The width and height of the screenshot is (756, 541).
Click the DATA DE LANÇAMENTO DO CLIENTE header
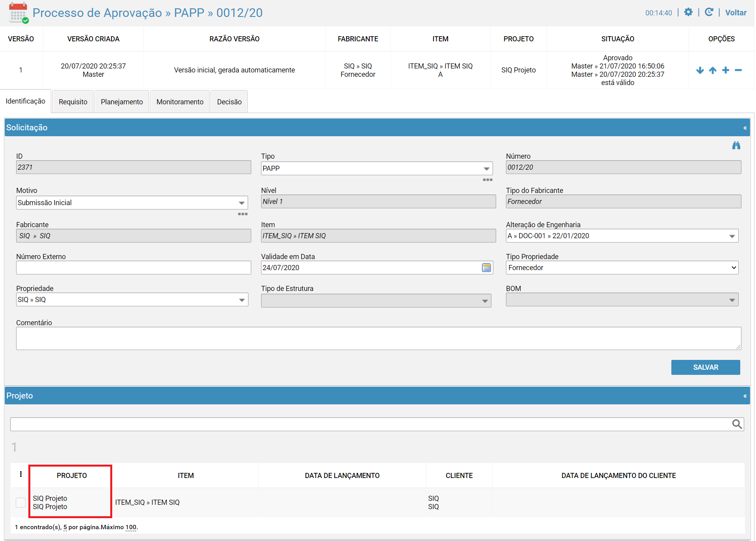click(x=619, y=476)
